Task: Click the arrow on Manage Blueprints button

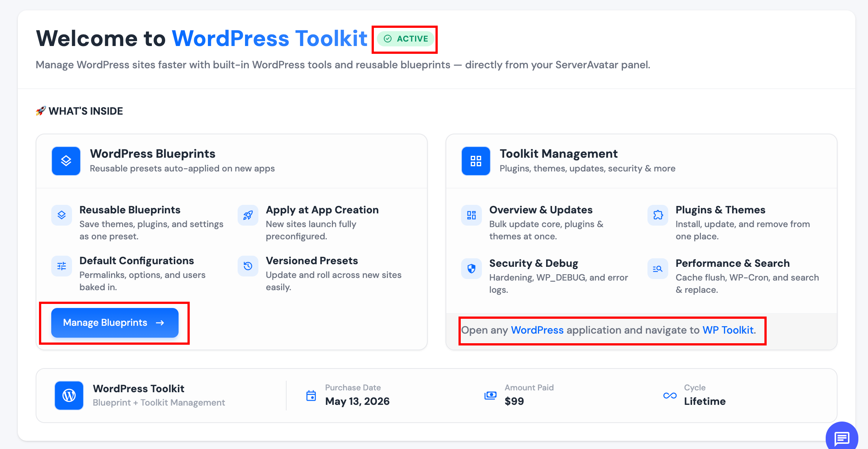Action: tap(160, 323)
